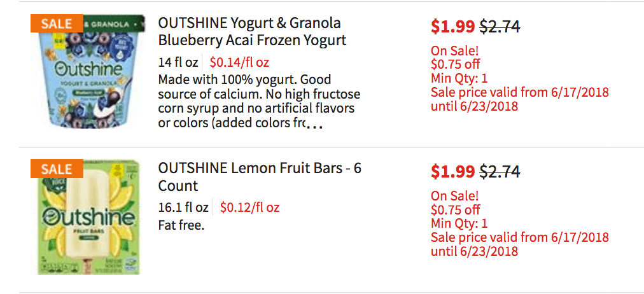Open the Outshine Lemon Fruit Bars product image
Viewport: 644px width, 294px height.
88,218
